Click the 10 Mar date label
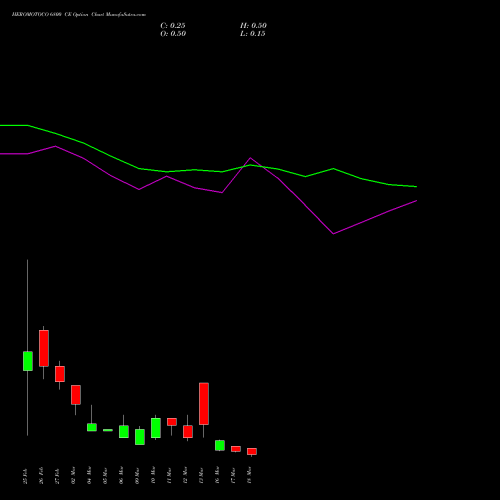 154,475
